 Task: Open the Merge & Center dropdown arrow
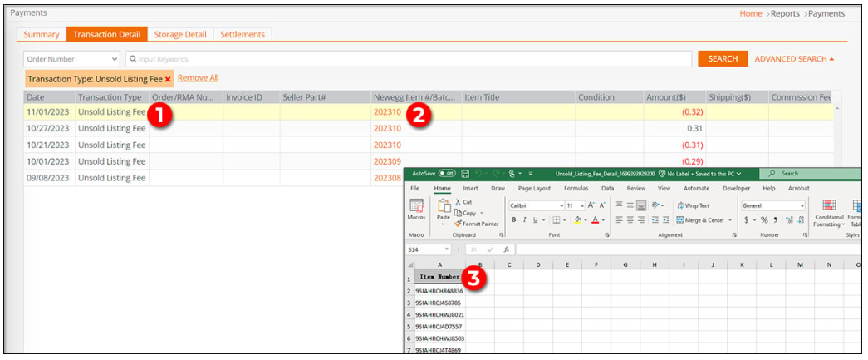point(731,219)
